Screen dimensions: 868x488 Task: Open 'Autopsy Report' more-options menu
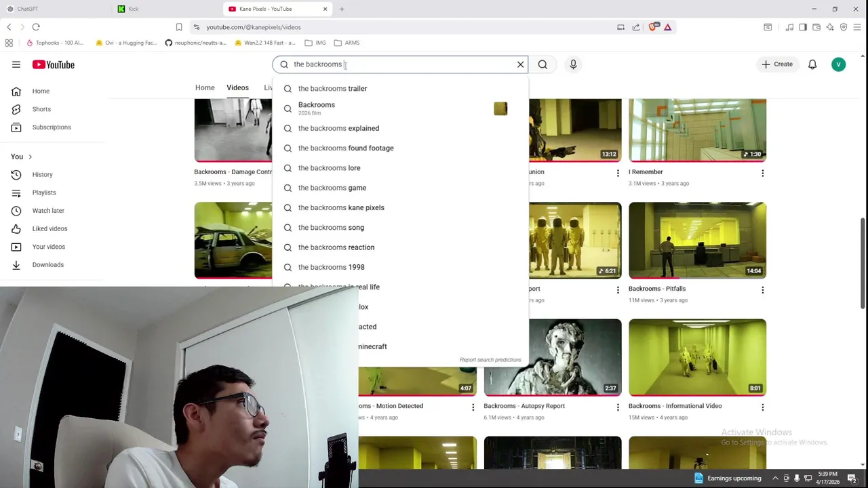point(617,407)
